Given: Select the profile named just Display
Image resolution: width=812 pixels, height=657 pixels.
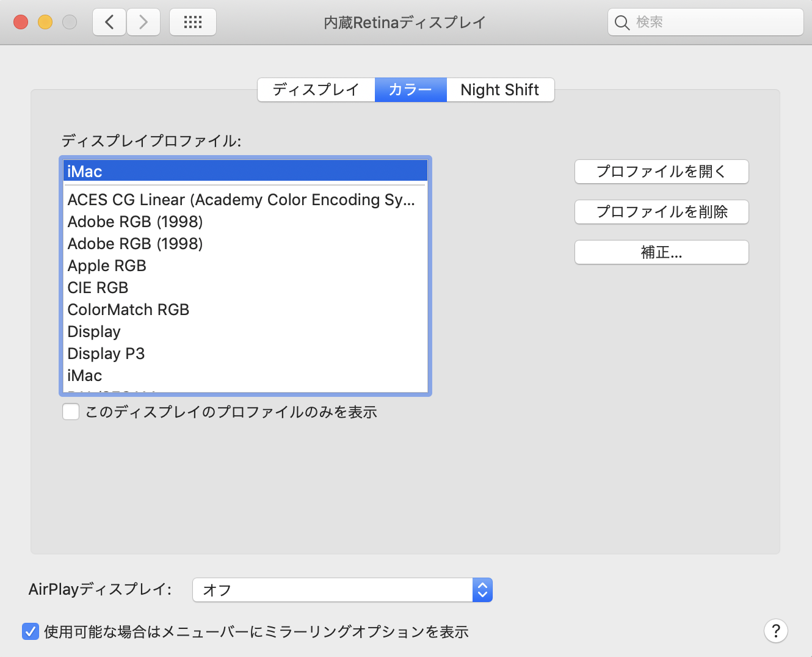Looking at the screenshot, I should pyautogui.click(x=245, y=332).
